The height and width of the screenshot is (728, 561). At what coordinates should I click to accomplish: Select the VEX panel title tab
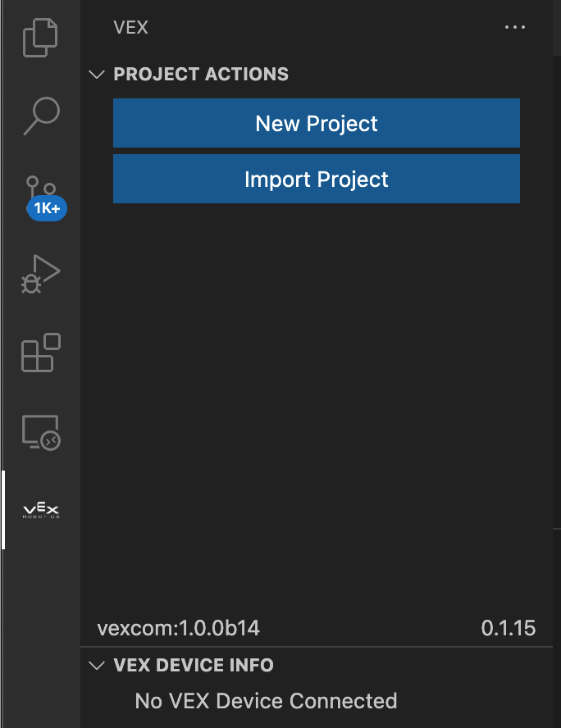point(131,27)
